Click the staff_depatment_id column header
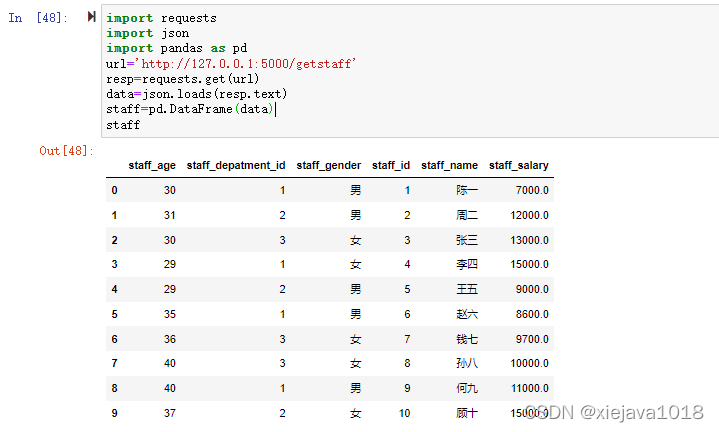 tap(236, 166)
